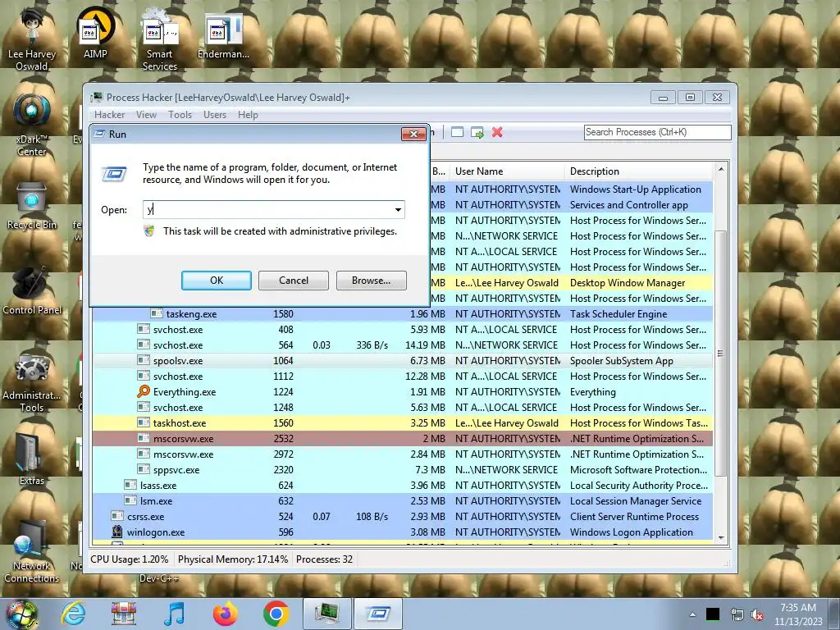
Task: Launch Google Chrome from the taskbar
Action: coord(276,614)
